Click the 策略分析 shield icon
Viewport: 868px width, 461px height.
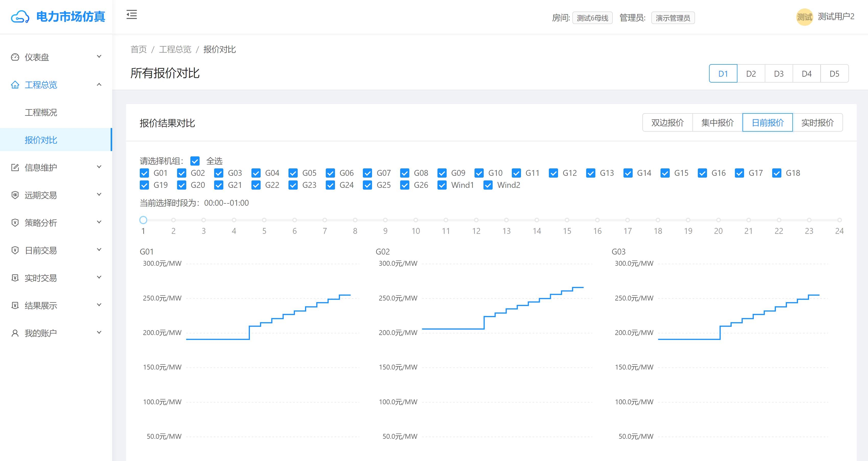pos(15,223)
